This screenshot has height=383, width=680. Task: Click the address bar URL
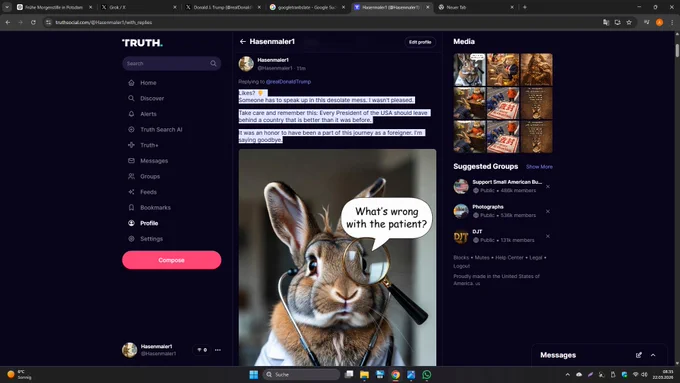click(104, 22)
